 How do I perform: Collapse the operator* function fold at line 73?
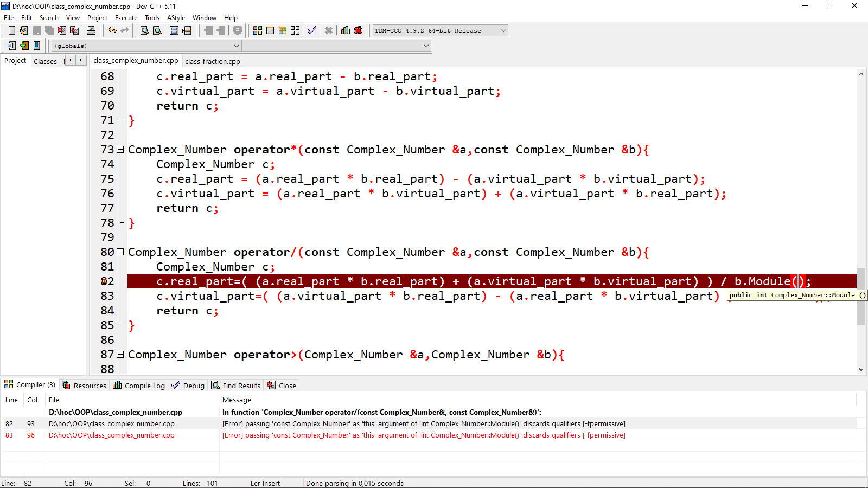[120, 150]
